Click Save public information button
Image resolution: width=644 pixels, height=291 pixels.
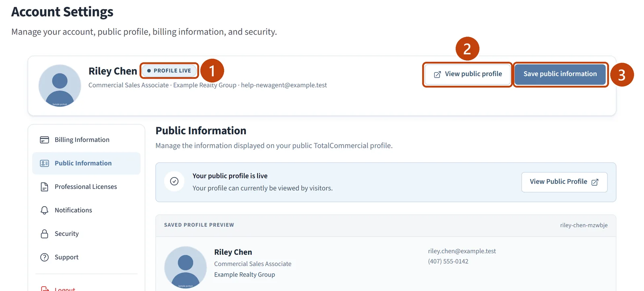[x=560, y=74]
